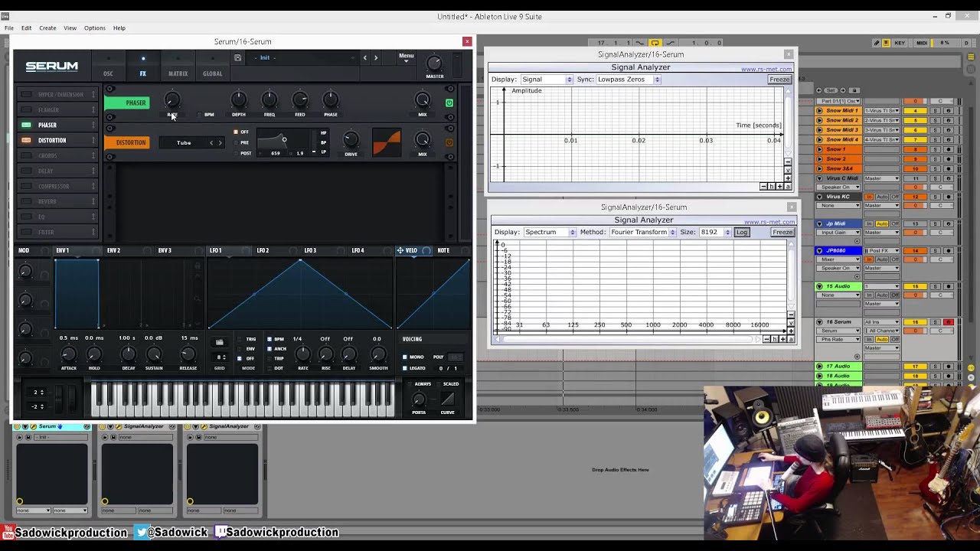Open Ableton Options menu
The width and height of the screenshot is (980, 551).
(95, 28)
